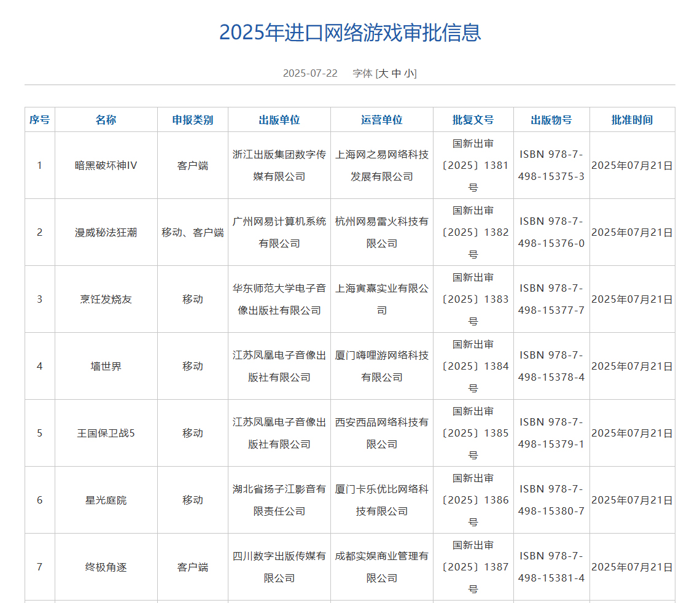The image size is (700, 603).
Task: Click operator 成都实娱商业管理有限公司
Action: [x=382, y=567]
